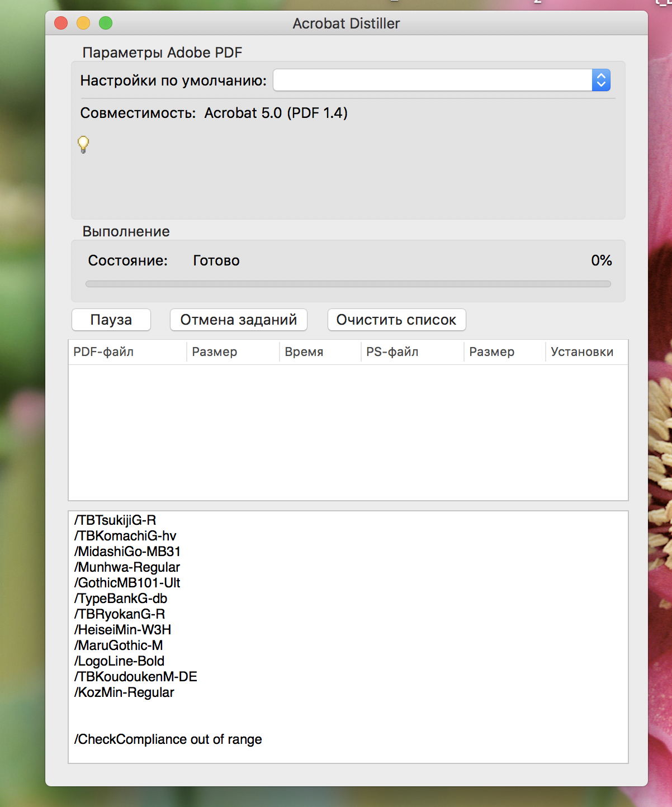Select the /LogoLine-Bold log line
This screenshot has height=807, width=672.
pyautogui.click(x=120, y=661)
